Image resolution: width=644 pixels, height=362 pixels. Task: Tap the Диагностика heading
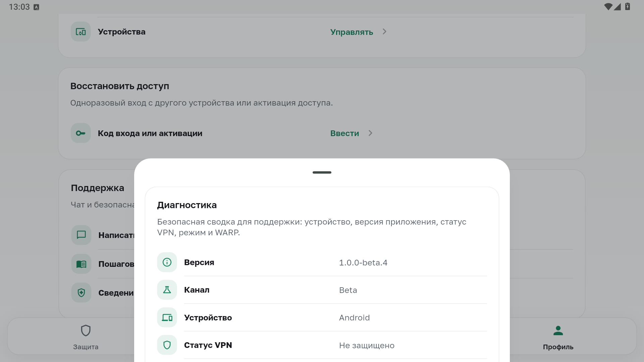(x=187, y=205)
